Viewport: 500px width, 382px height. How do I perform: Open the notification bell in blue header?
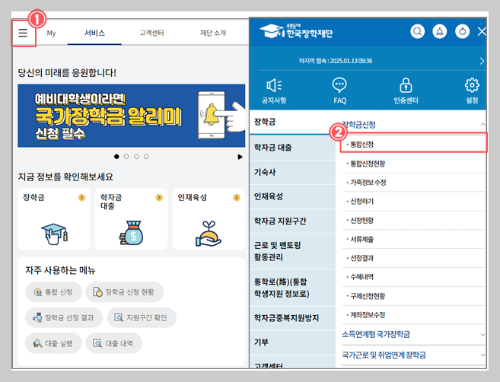[440, 32]
